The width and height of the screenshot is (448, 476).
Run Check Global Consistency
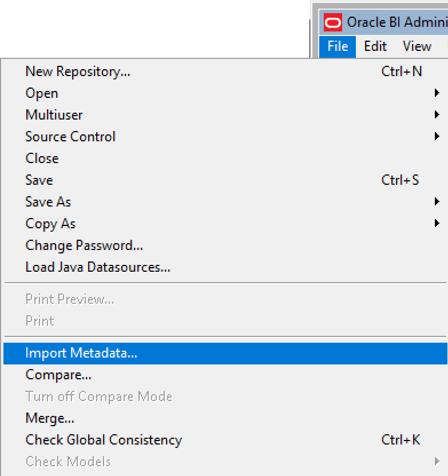(104, 440)
